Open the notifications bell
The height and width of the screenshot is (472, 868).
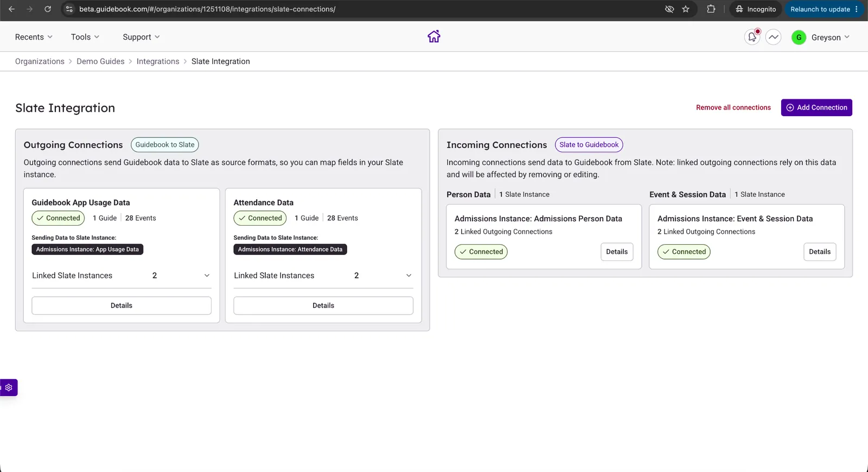pos(752,37)
